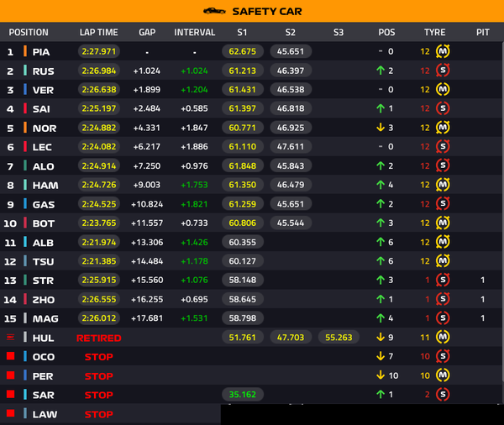Click the medium tyre icon in BOT row
This screenshot has height=425, width=504.
443,223
